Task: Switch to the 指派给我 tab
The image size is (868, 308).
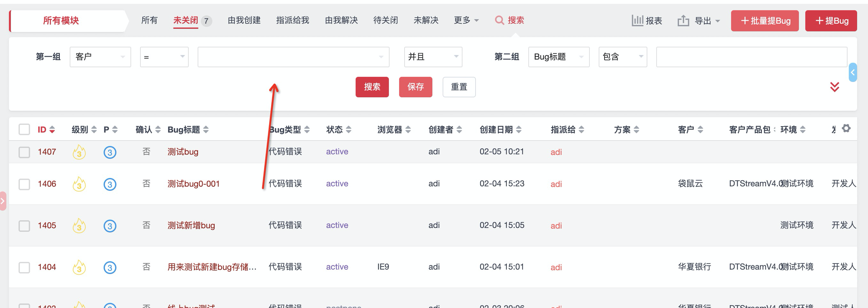Action: [292, 20]
